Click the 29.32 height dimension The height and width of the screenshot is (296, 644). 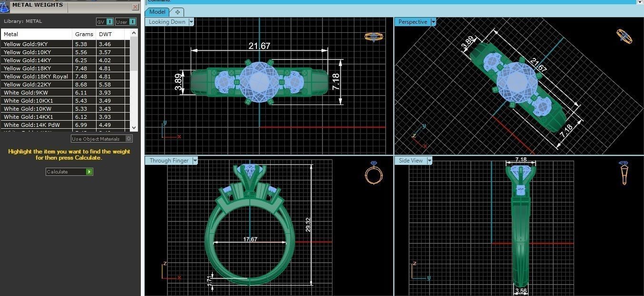tap(308, 225)
